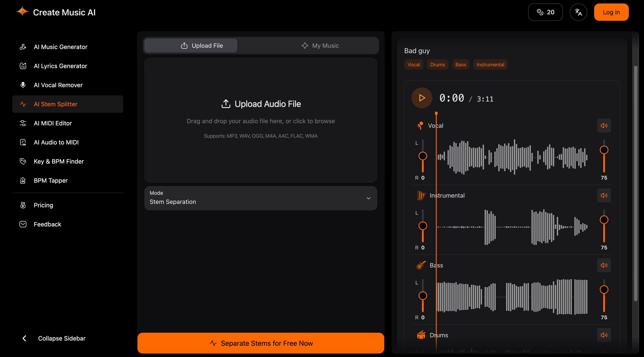This screenshot has width=644, height=357.
Task: Click the Log in button
Action: [x=611, y=12]
